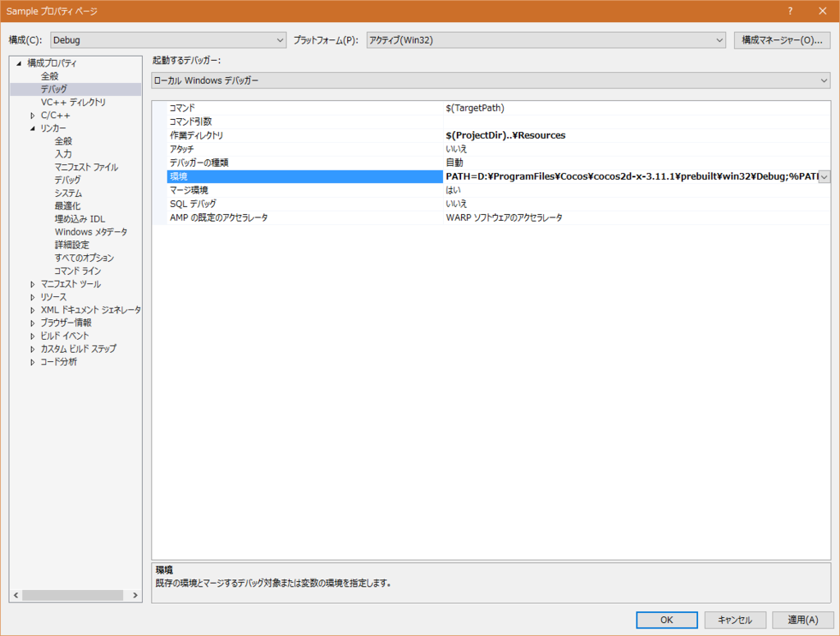Open the 環境 value dropdown arrow
840x636 pixels.
click(824, 176)
